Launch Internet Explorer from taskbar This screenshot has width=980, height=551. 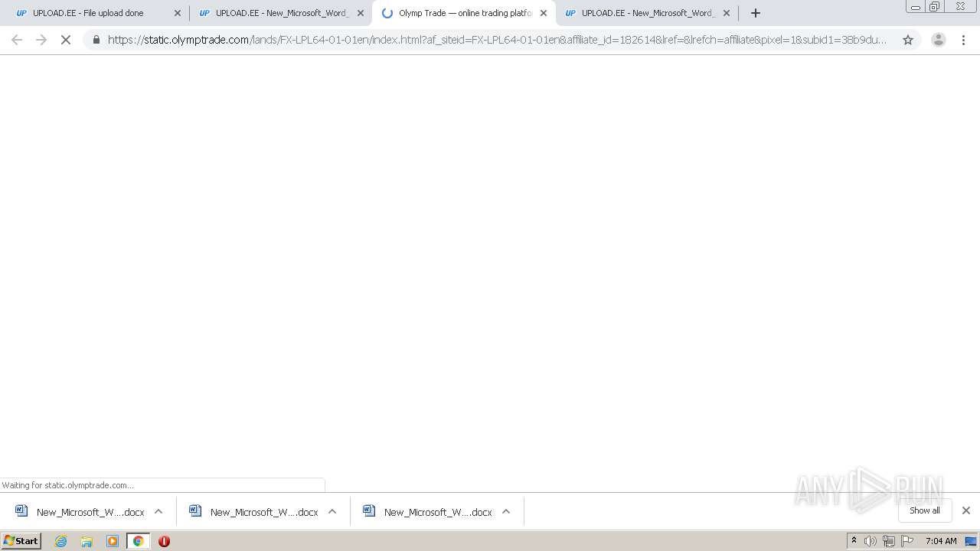click(x=61, y=541)
